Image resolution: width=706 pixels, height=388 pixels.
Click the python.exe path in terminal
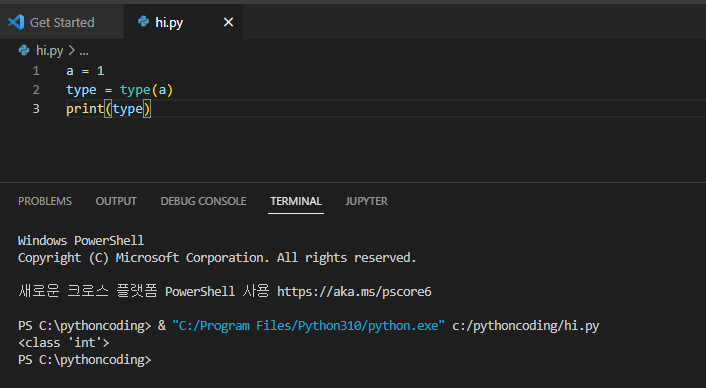308,325
